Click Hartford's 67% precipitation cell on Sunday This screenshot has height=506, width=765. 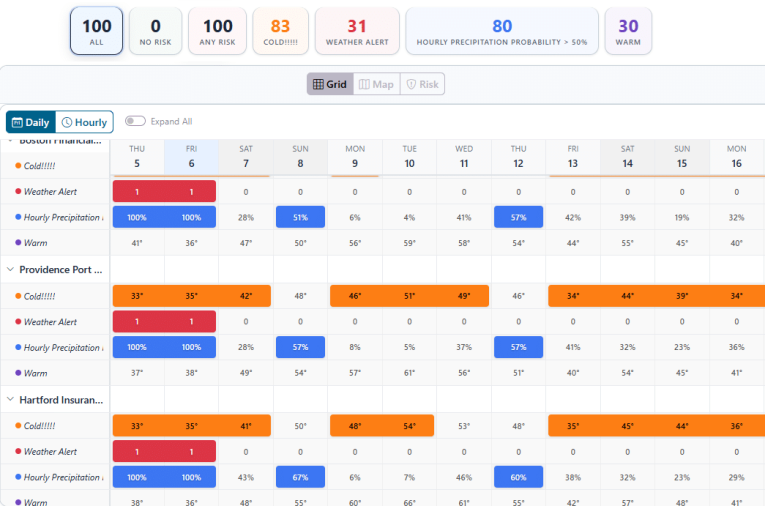pos(300,478)
